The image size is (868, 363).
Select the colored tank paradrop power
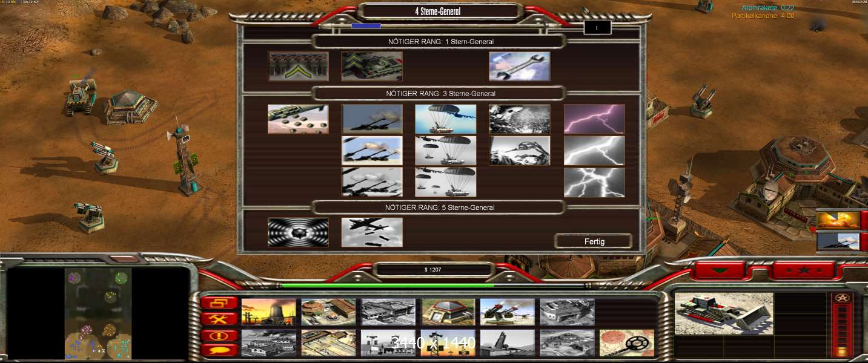tap(446, 119)
